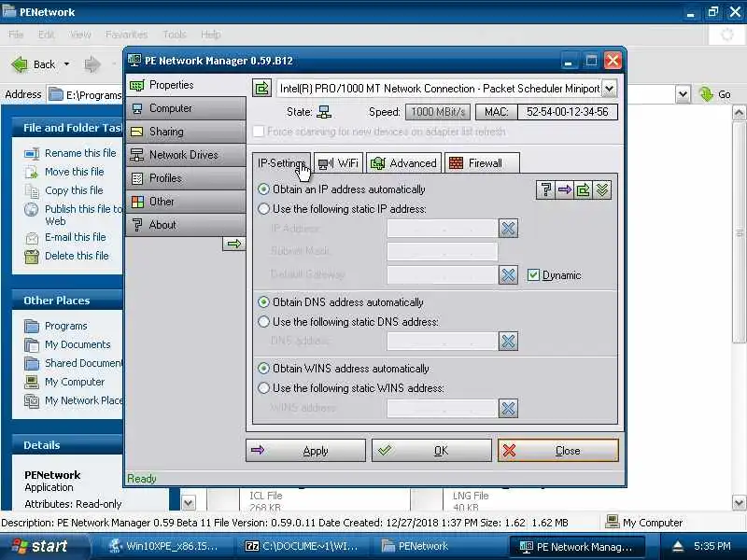Click the OK button
This screenshot has width=747, height=560.
pyautogui.click(x=431, y=451)
